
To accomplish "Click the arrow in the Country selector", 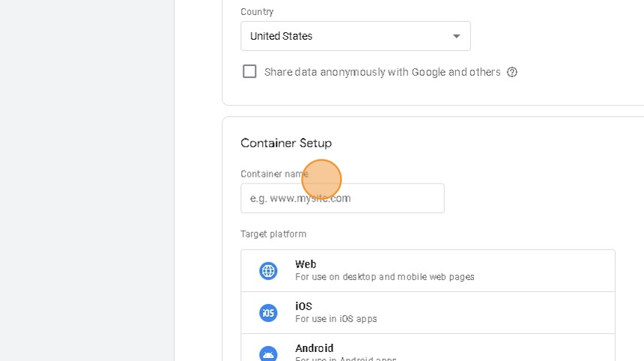I will [x=456, y=36].
